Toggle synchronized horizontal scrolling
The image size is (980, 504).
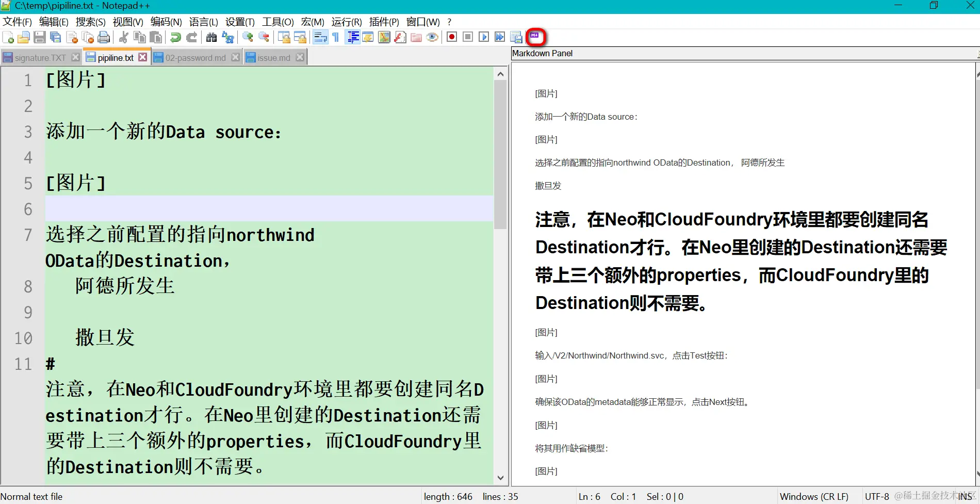click(x=300, y=37)
